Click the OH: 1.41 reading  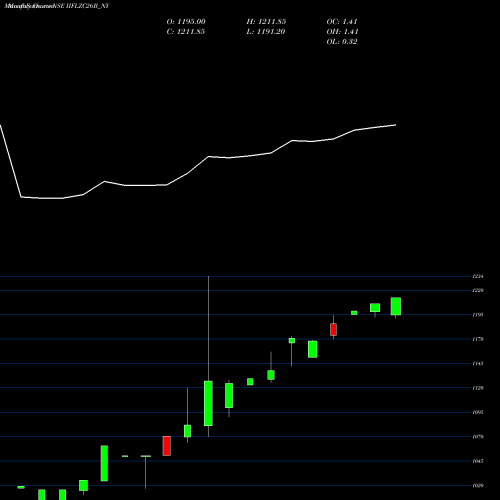click(x=342, y=32)
